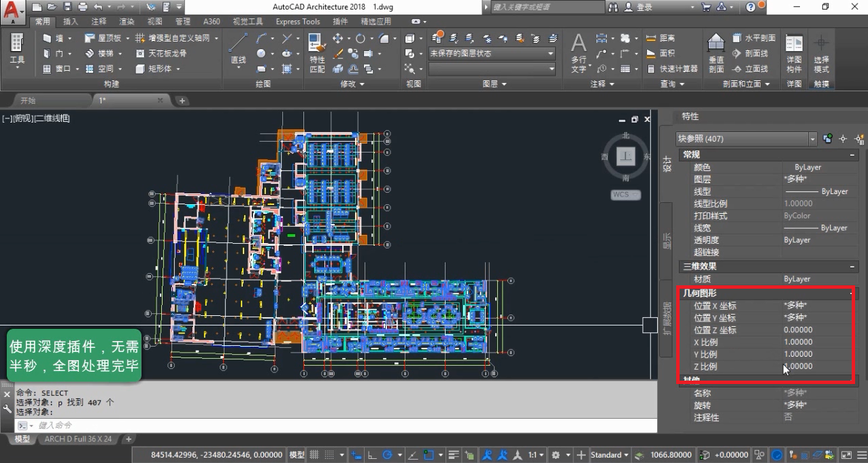
Task: Undo the last action
Action: [x=98, y=7]
